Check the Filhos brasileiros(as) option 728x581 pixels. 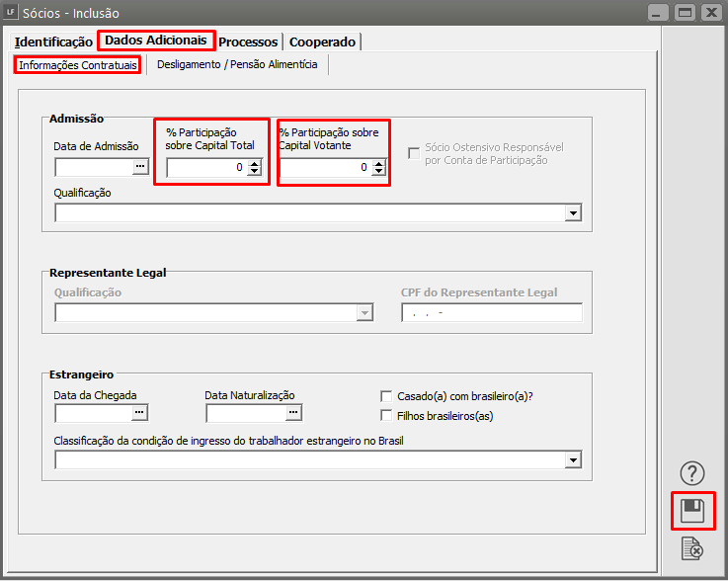tap(387, 416)
